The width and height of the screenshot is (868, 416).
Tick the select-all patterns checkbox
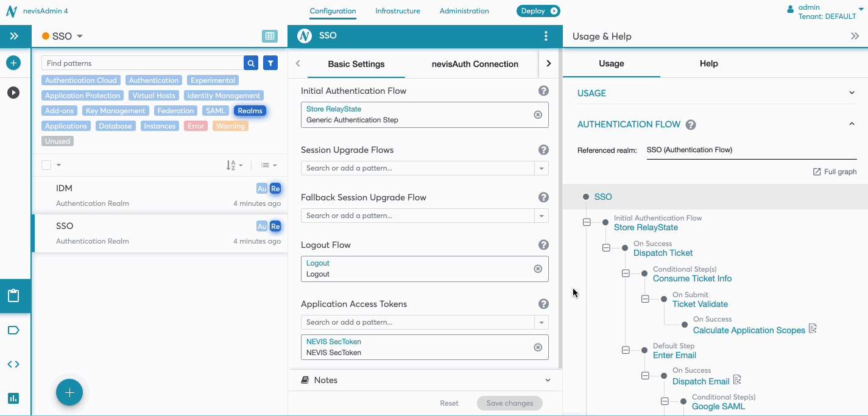[46, 165]
